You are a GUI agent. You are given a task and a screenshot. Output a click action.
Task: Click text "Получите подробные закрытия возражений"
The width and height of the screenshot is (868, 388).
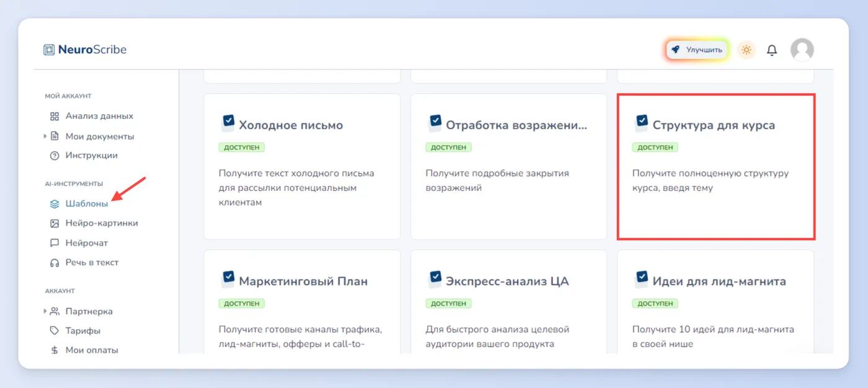[497, 180]
